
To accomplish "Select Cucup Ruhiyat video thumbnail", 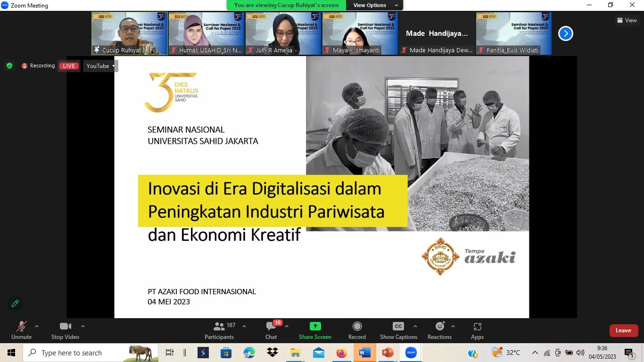I will [x=130, y=33].
